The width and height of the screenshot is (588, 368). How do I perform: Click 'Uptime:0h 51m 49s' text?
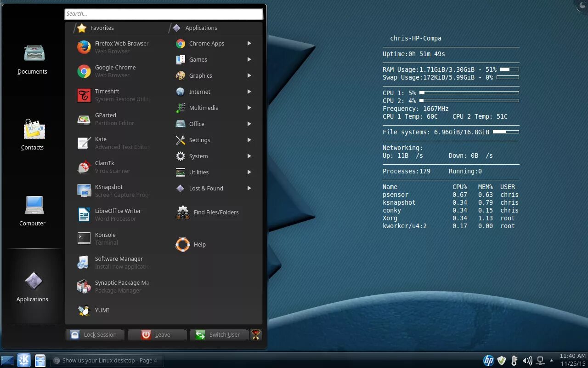pos(414,54)
